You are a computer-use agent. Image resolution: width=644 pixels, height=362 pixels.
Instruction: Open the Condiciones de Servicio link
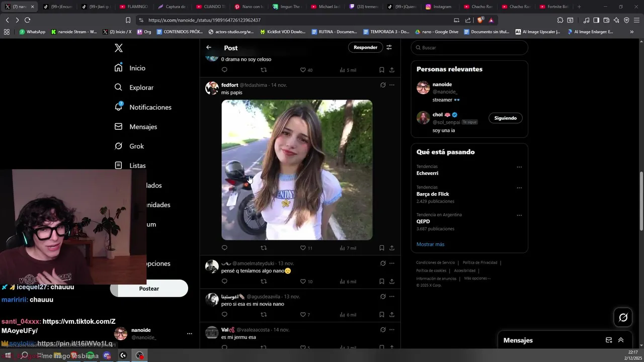[x=435, y=262]
